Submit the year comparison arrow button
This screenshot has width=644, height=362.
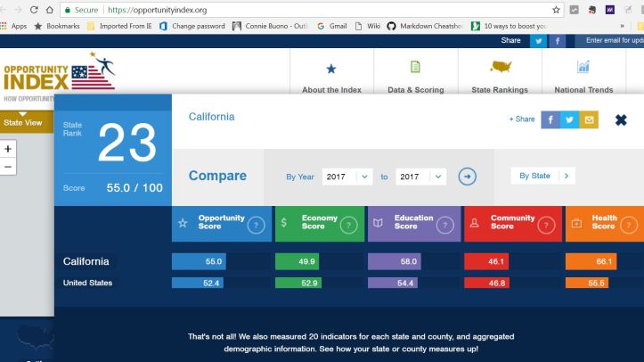467,177
